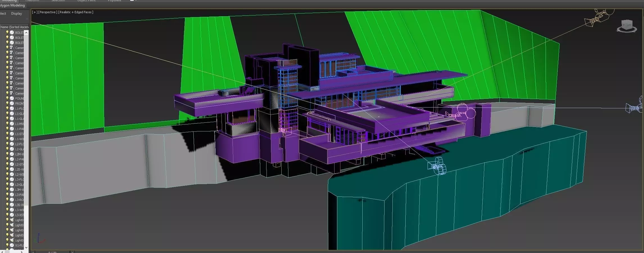The width and height of the screenshot is (644, 253).
Task: Select the camera gizmo over the teal terrain
Action: click(437, 166)
